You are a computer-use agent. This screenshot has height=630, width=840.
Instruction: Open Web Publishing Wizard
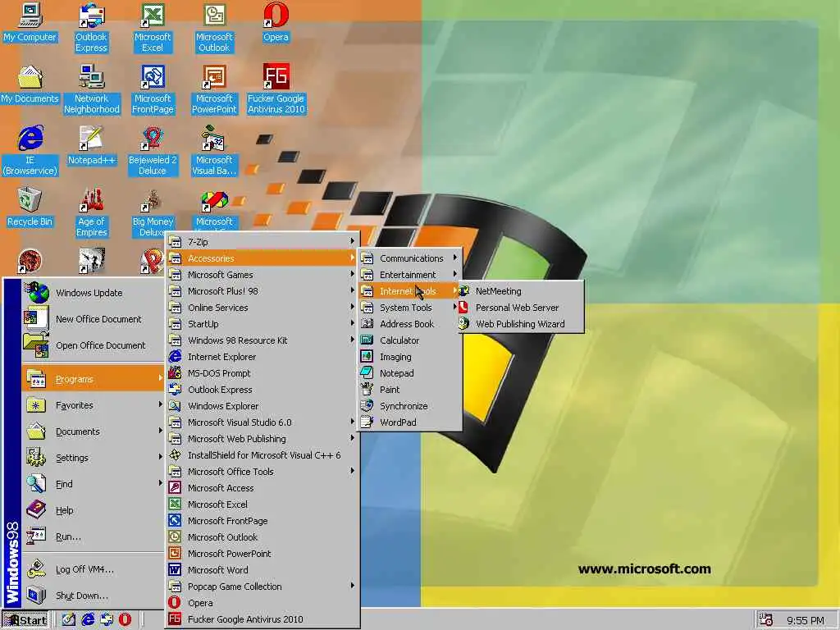coord(520,324)
